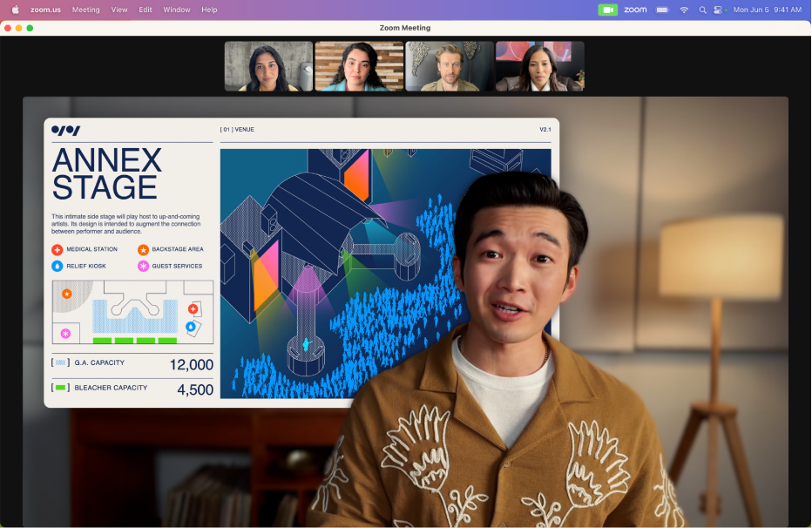Check the battery status icon
This screenshot has width=812, height=528.
click(662, 10)
